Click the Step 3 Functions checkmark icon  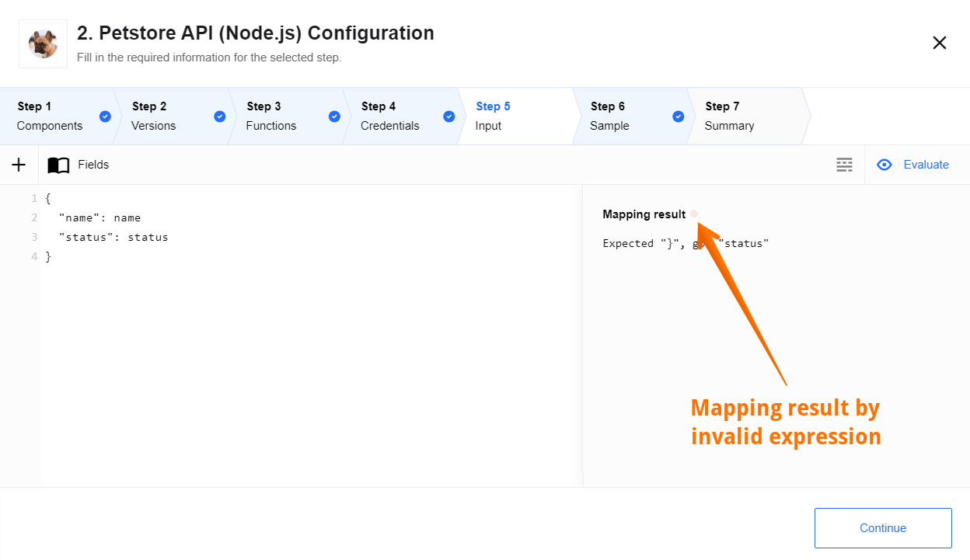point(334,117)
